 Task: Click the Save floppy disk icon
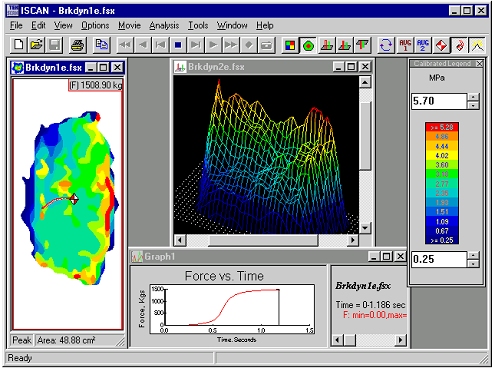(54, 45)
